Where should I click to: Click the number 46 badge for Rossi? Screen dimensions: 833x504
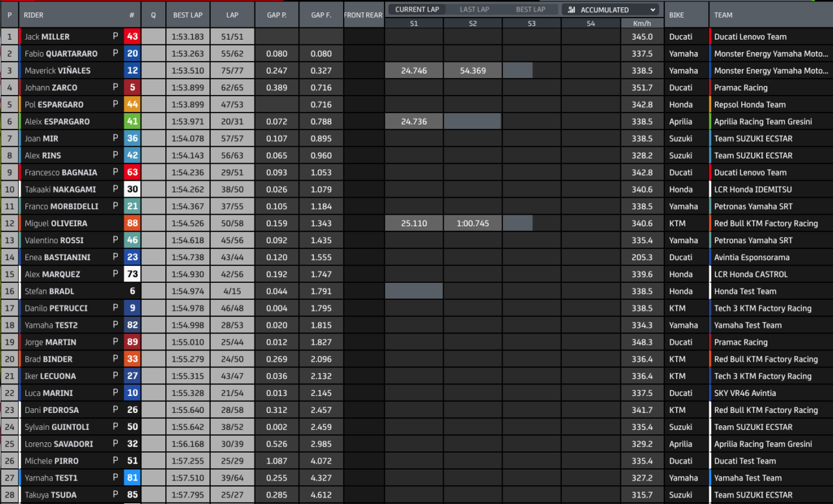pyautogui.click(x=132, y=240)
